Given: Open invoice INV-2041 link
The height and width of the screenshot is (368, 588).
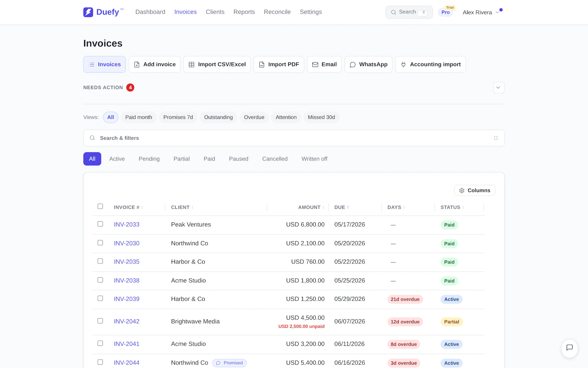Looking at the screenshot, I should [x=127, y=344].
